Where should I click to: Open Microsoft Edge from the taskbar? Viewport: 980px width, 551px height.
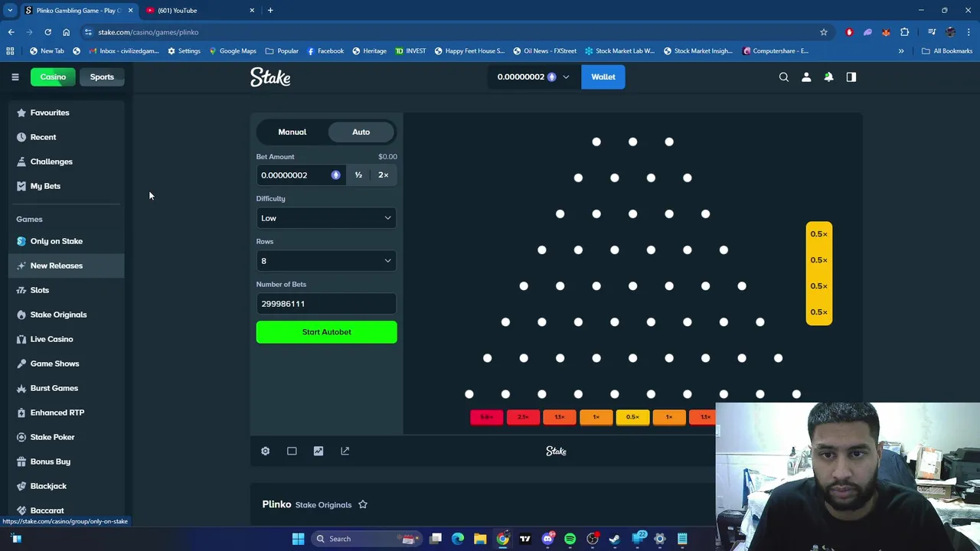coord(458,539)
